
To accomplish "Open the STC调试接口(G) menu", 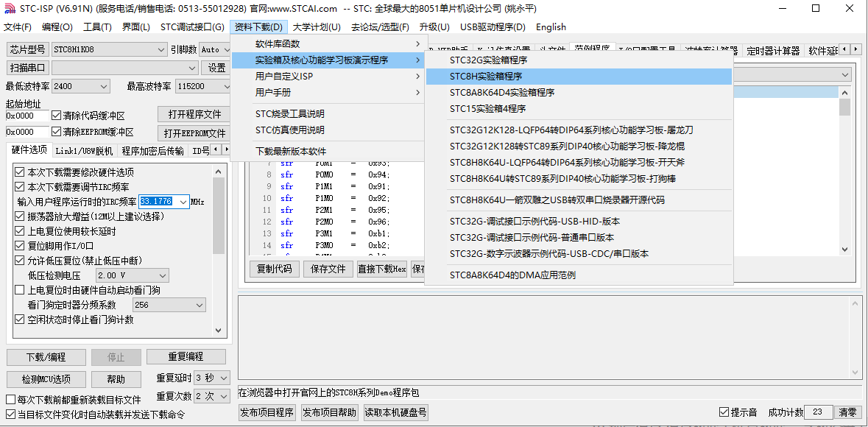I will click(192, 27).
